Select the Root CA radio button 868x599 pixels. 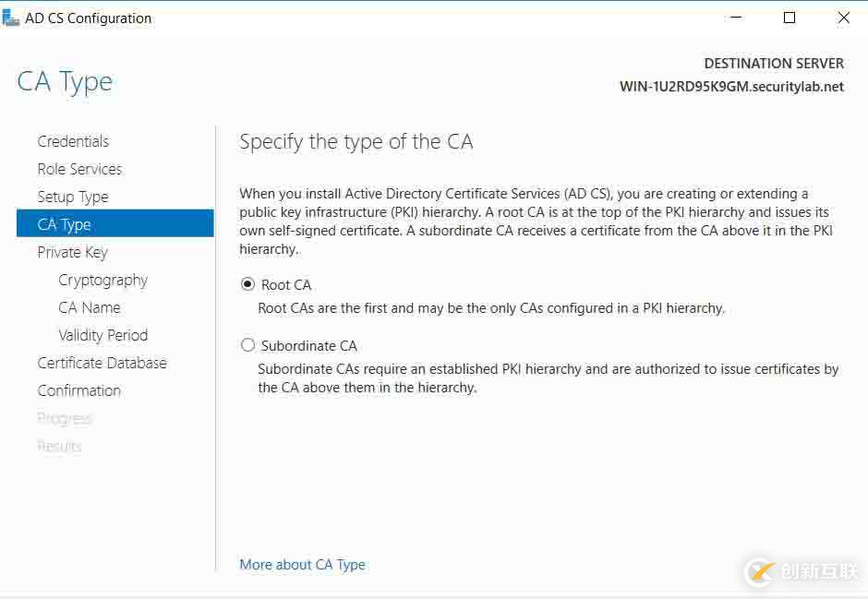coord(247,285)
